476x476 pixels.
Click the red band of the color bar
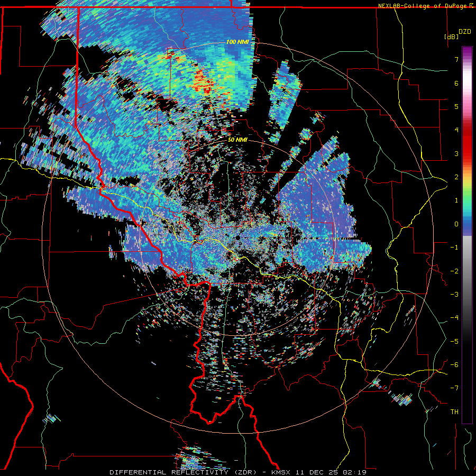467,143
